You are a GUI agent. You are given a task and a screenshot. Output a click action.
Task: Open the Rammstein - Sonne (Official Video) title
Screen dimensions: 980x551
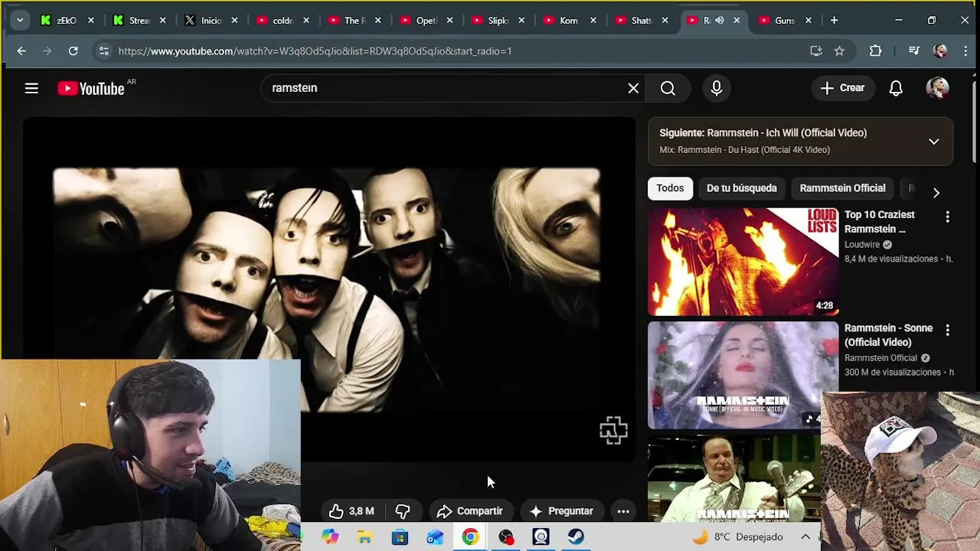tap(888, 335)
